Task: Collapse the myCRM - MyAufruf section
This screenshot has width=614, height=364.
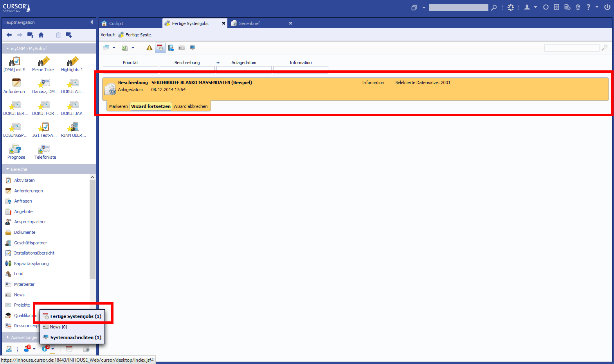Action: (8, 48)
